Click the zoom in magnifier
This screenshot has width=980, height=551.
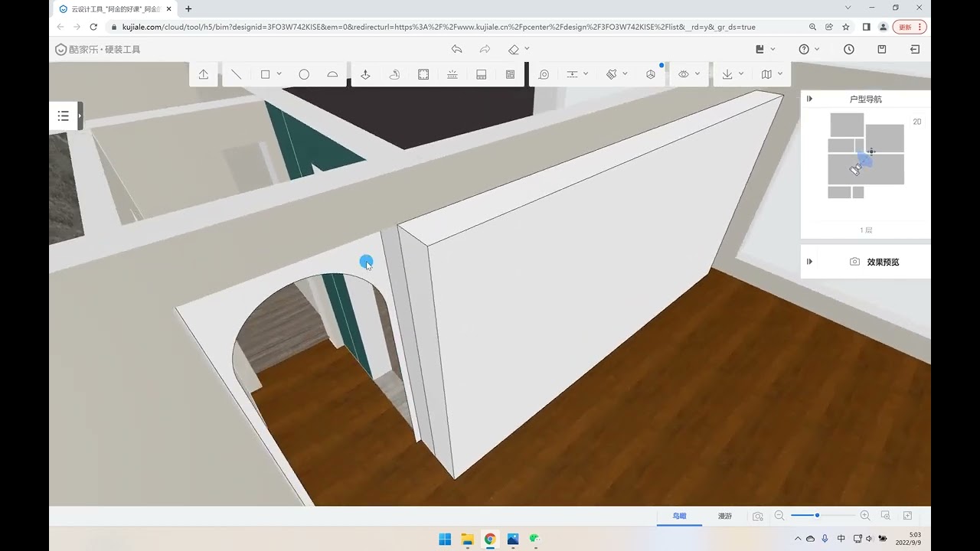click(x=865, y=516)
